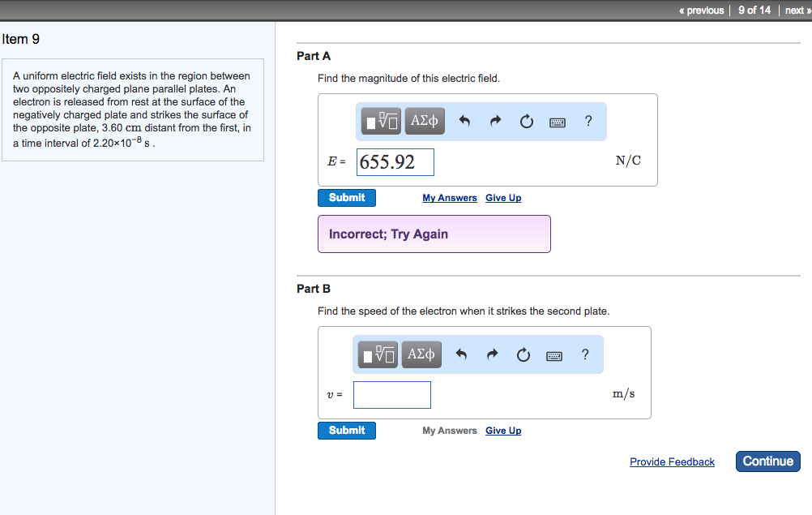The height and width of the screenshot is (515, 812).
Task: Show keyboard shortcuts in Part A
Action: coord(558,122)
